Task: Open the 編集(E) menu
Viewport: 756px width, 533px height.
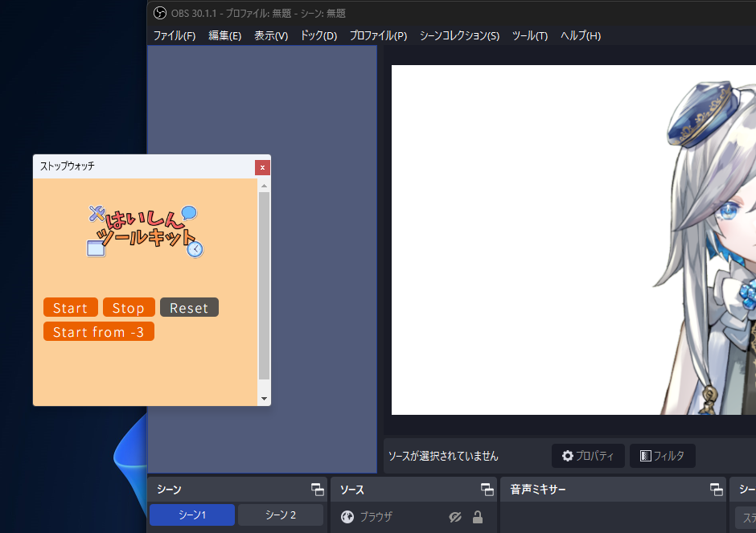Action: pyautogui.click(x=225, y=35)
